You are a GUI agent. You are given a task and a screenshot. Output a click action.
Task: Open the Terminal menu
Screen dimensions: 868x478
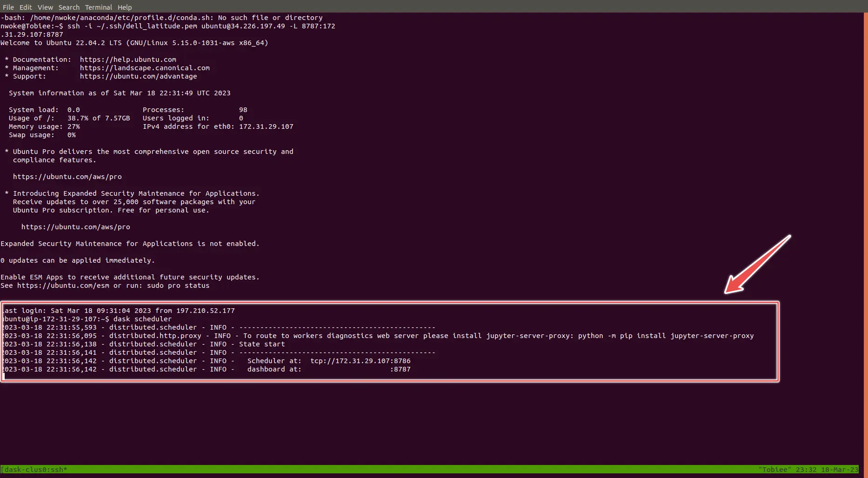pos(99,7)
